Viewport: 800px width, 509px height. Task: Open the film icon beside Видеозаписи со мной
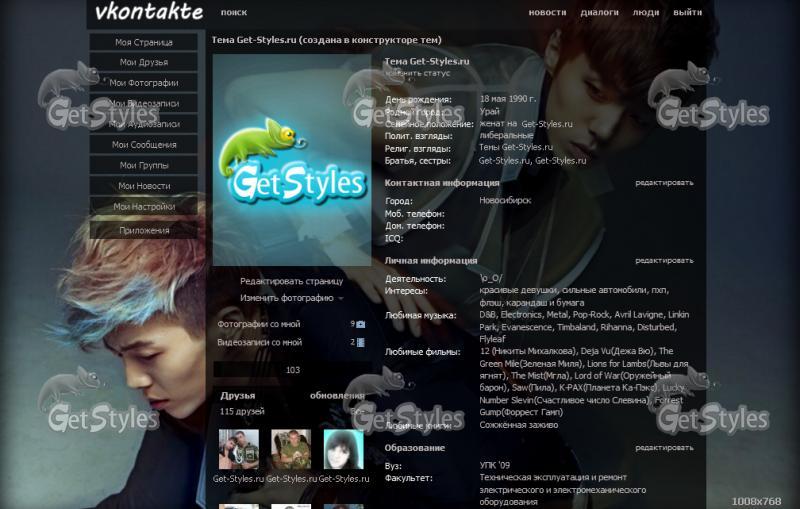[361, 343]
